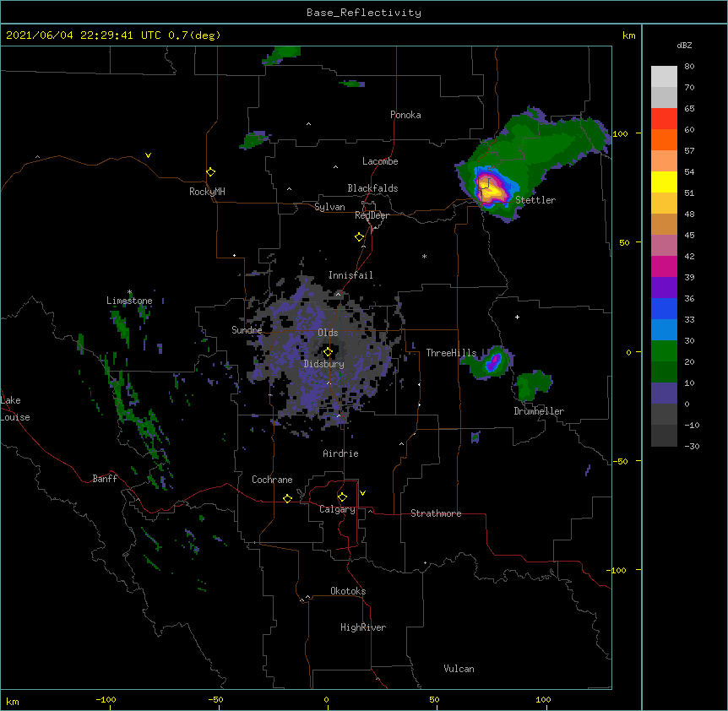Click the 0.7(deg) elevation angle text

194,35
